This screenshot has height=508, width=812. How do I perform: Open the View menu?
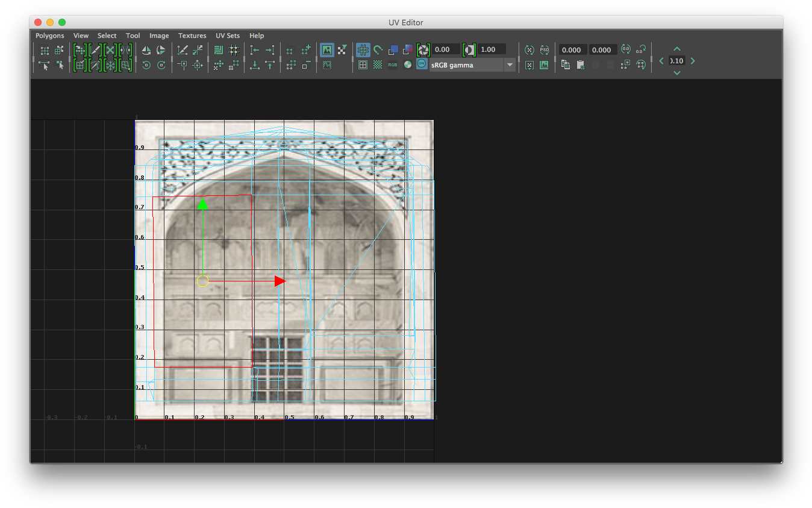(x=81, y=36)
